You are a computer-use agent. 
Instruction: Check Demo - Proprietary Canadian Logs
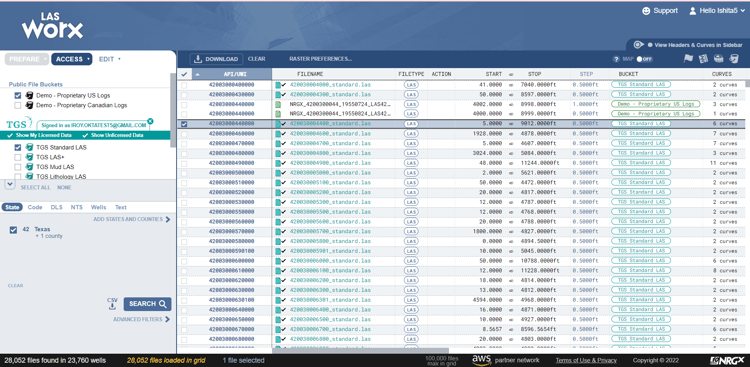(18, 105)
